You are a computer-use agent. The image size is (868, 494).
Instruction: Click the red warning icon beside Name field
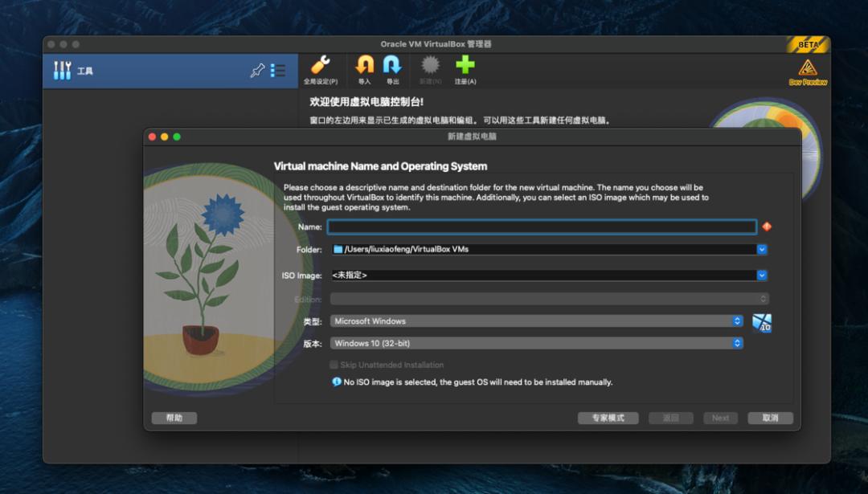pos(767,227)
